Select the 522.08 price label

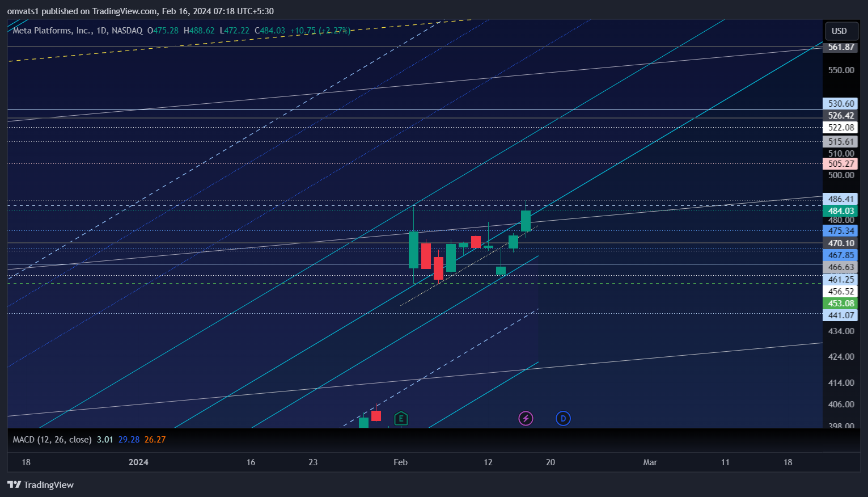(x=840, y=128)
